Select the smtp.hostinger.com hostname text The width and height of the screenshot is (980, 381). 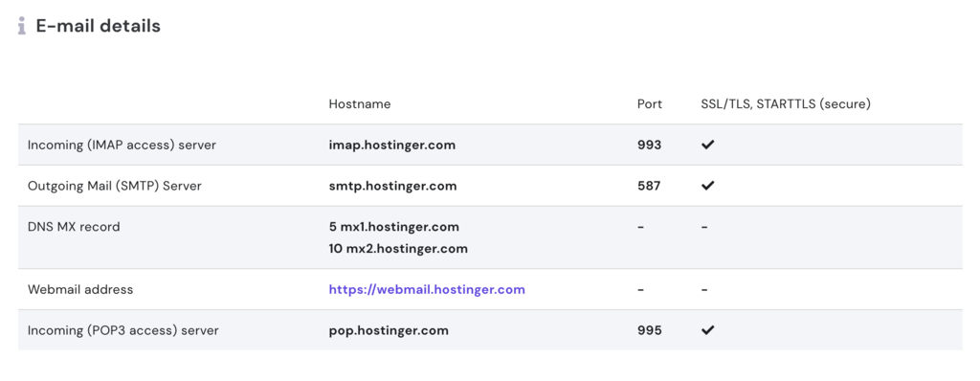(392, 186)
